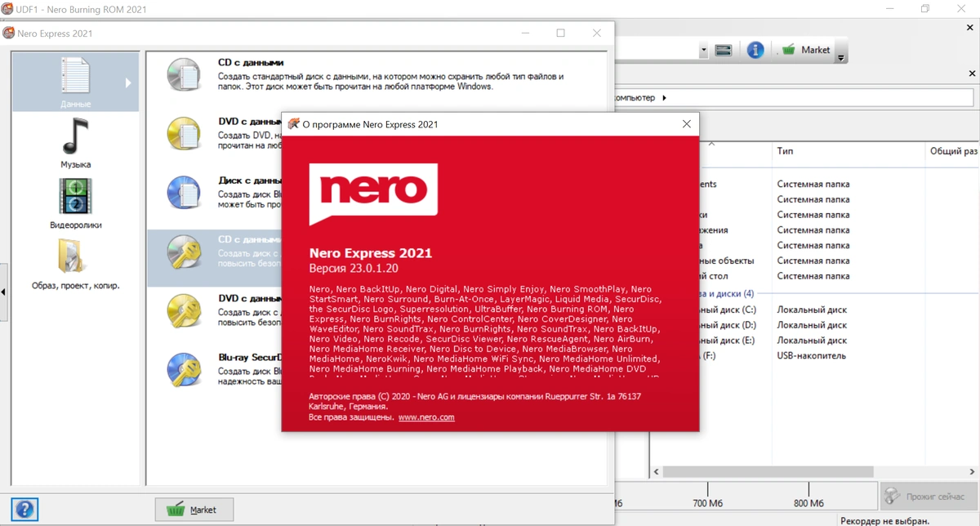Select the Локальный диск type for drive (C:)
The width and height of the screenshot is (980, 526).
pyautogui.click(x=812, y=310)
